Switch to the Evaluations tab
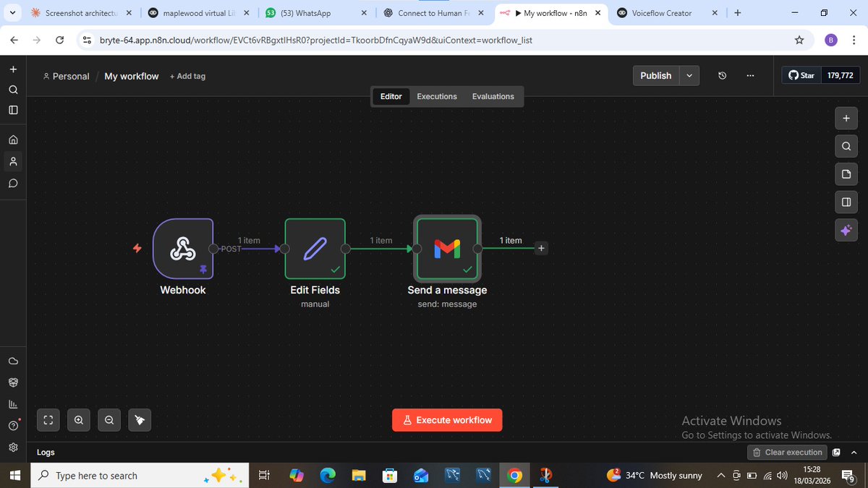Image resolution: width=868 pixels, height=488 pixels. [x=493, y=96]
